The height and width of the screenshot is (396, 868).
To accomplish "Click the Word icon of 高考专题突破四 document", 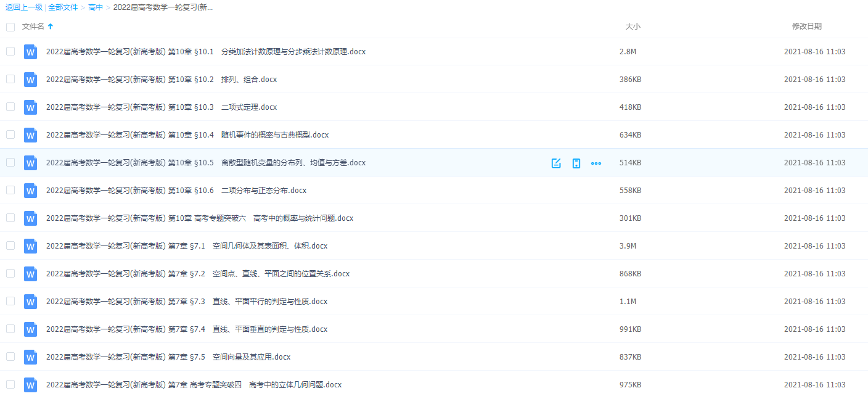I will click(x=30, y=384).
